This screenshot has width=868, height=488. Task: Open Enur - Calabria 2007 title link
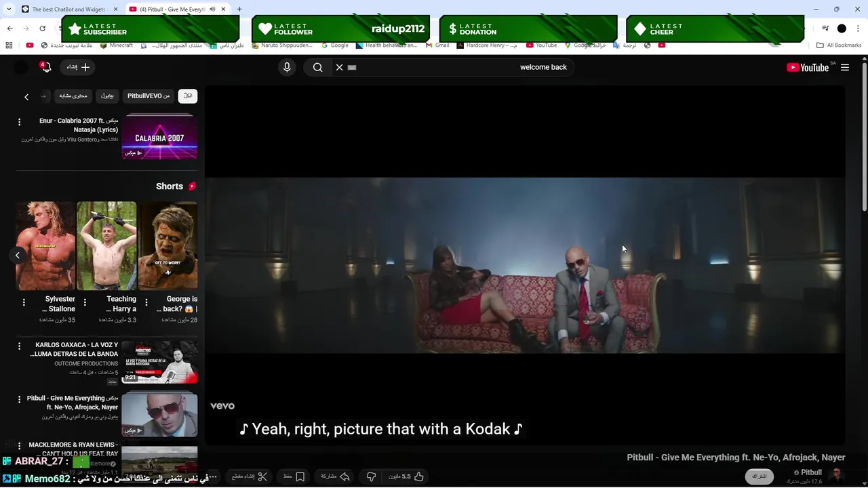tap(79, 125)
